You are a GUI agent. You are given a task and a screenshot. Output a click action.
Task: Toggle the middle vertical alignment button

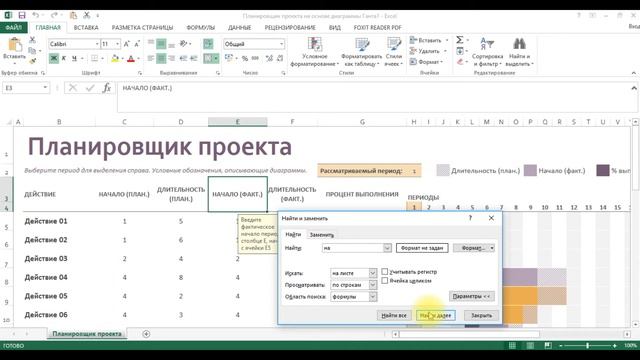[161, 44]
